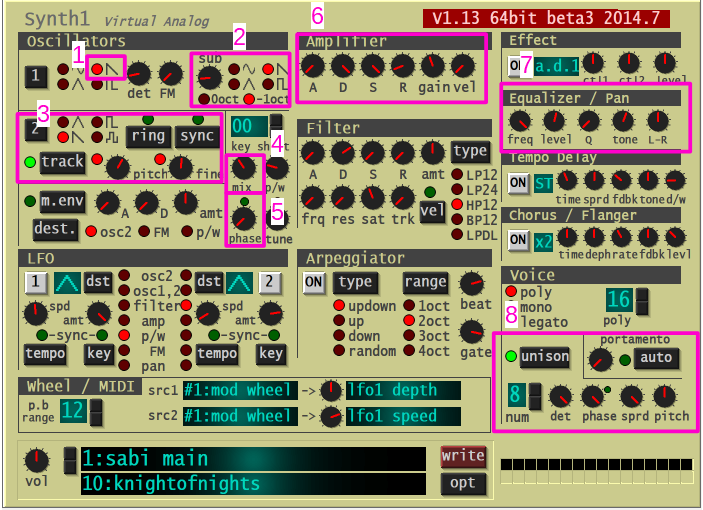Image resolution: width=703 pixels, height=510 pixels.
Task: Click the amplifier gain knob
Action: (433, 66)
